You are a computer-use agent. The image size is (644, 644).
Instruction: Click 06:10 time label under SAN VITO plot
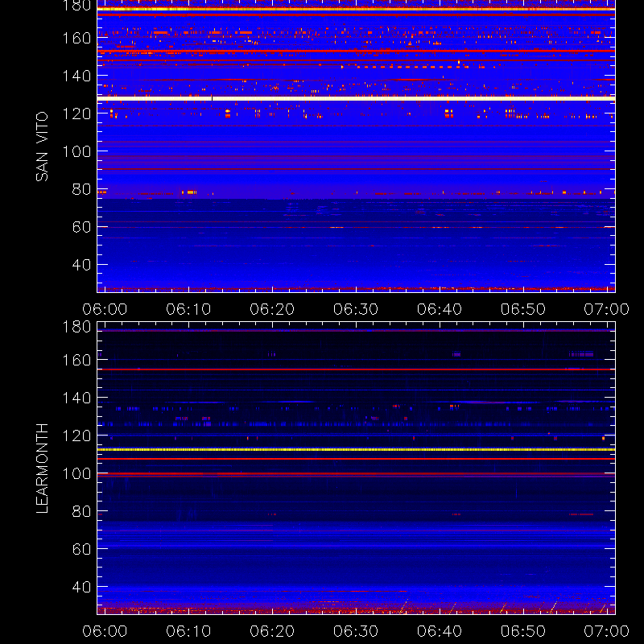pyautogui.click(x=188, y=309)
